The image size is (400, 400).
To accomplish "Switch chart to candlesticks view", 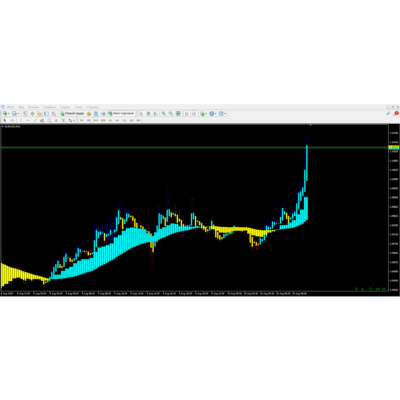I will click(148, 113).
